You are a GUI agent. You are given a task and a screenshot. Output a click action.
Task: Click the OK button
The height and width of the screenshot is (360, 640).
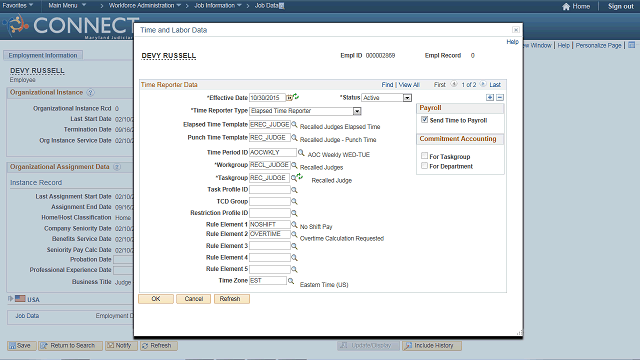pos(156,299)
